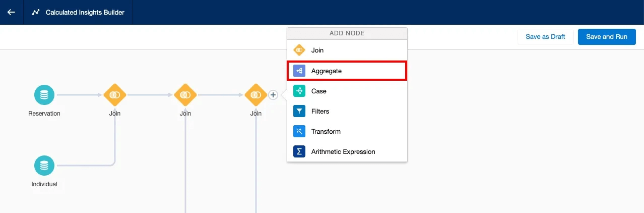Add a Filters node from menu

pyautogui.click(x=320, y=112)
